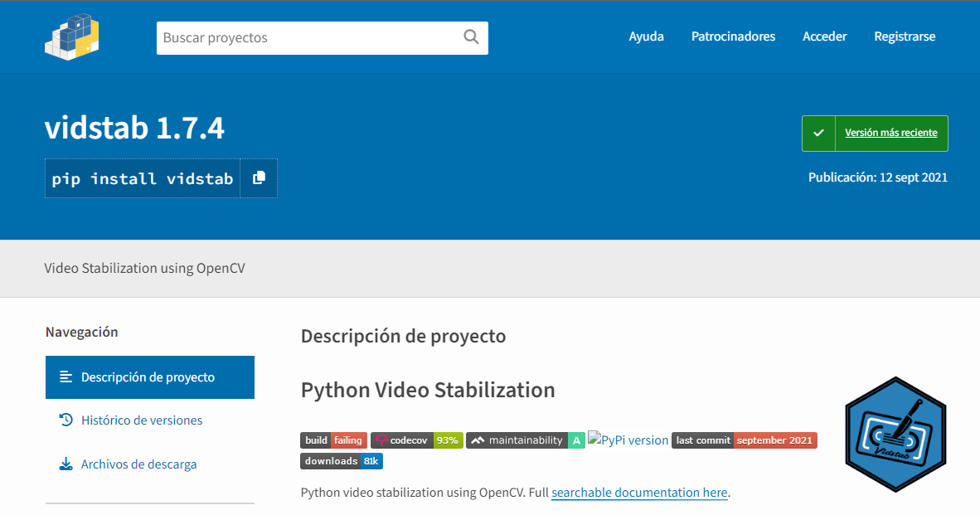Click the PyPI cubes logo

pos(72,36)
